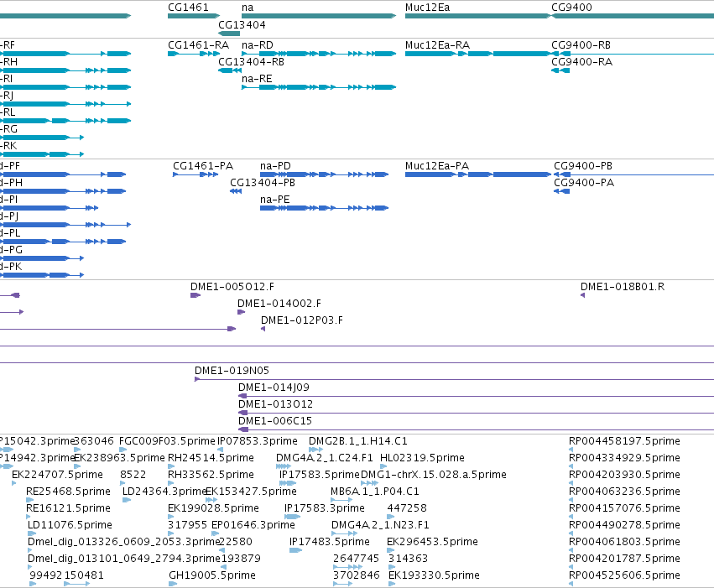Click BAC end DME1-014O02.F

click(x=279, y=304)
